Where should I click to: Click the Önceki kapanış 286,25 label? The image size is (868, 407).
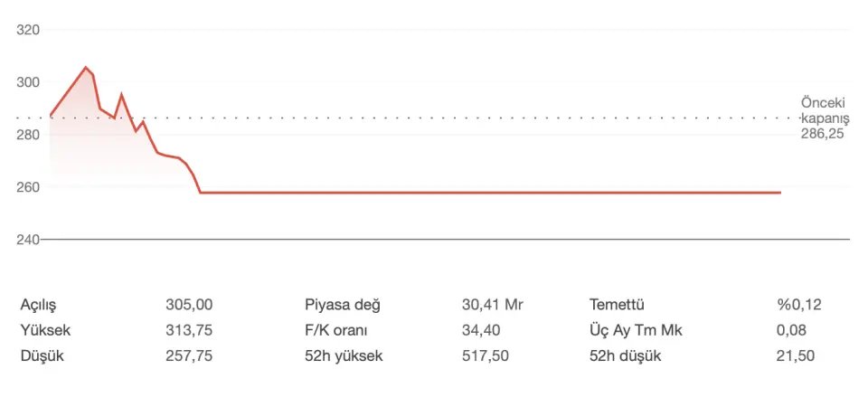(825, 118)
